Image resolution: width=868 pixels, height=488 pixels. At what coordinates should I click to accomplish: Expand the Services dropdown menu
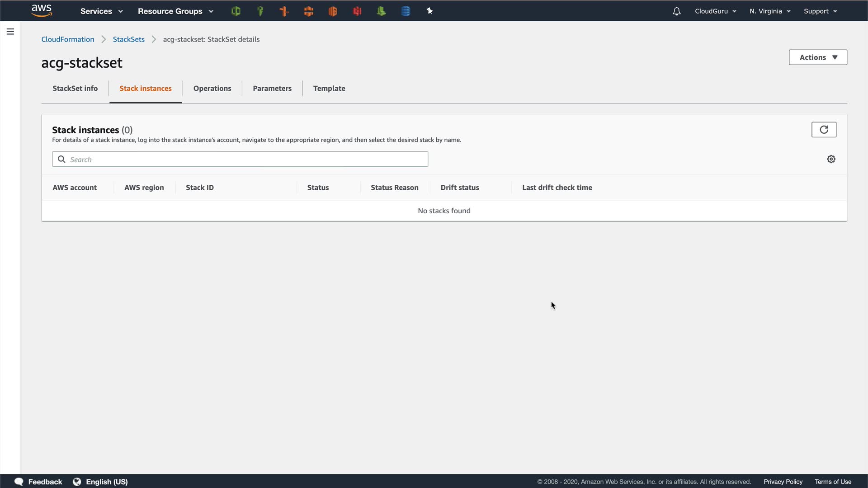[x=101, y=11]
